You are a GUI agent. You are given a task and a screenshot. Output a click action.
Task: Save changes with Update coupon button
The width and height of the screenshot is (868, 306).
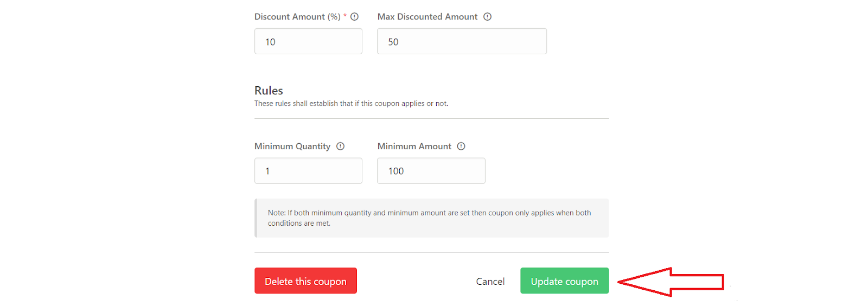coord(564,281)
